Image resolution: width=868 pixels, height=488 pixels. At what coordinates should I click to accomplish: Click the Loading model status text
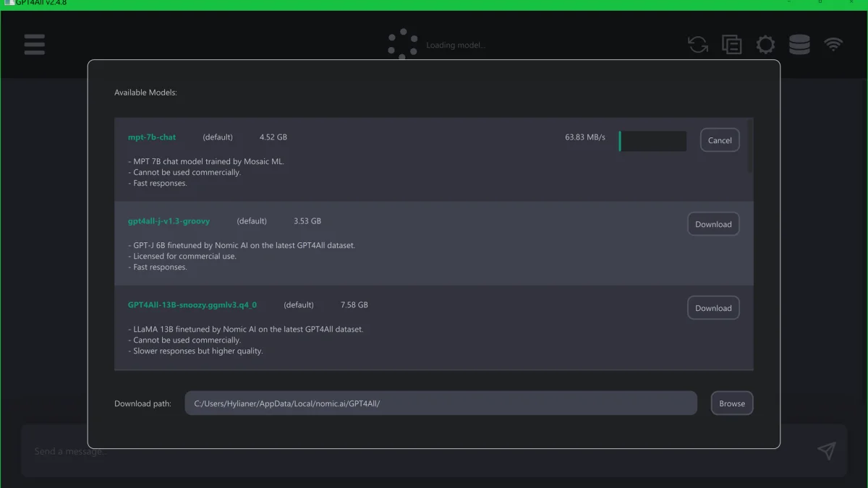456,45
